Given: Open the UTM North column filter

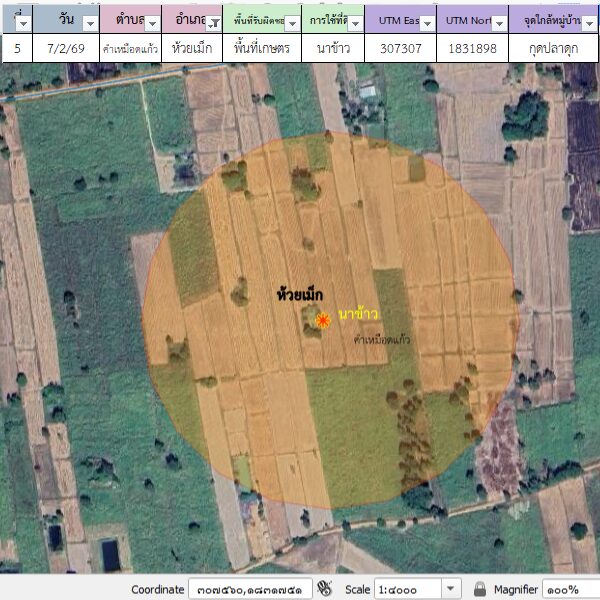Looking at the screenshot, I should pyautogui.click(x=497, y=22).
